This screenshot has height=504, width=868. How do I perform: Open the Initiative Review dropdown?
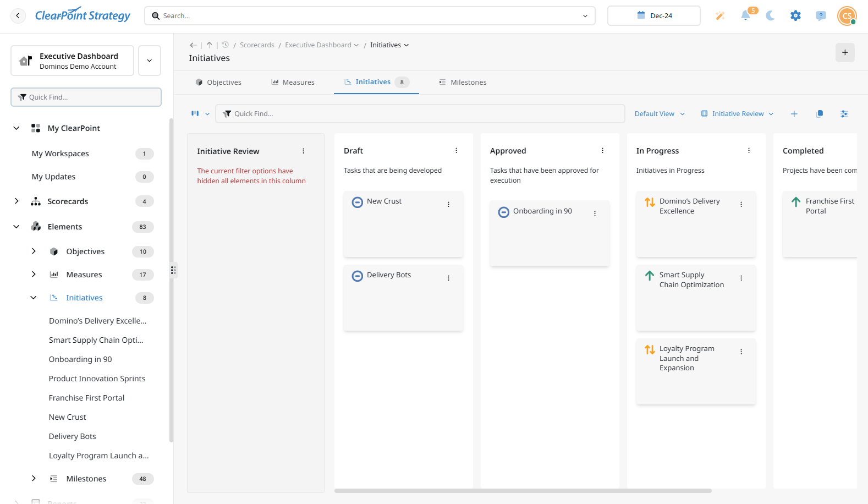tap(738, 114)
